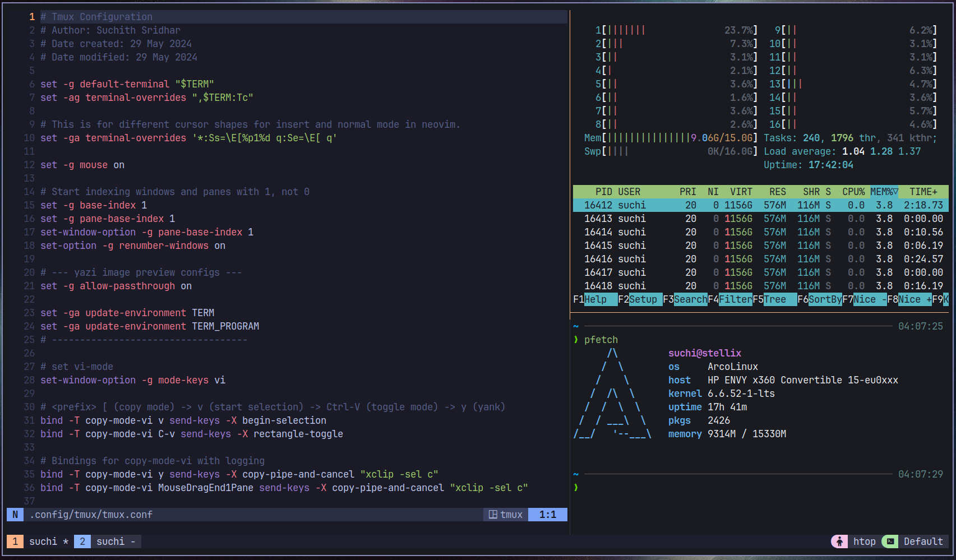Image resolution: width=956 pixels, height=560 pixels.
Task: Click the Tasks: 240 readout
Action: 792,138
